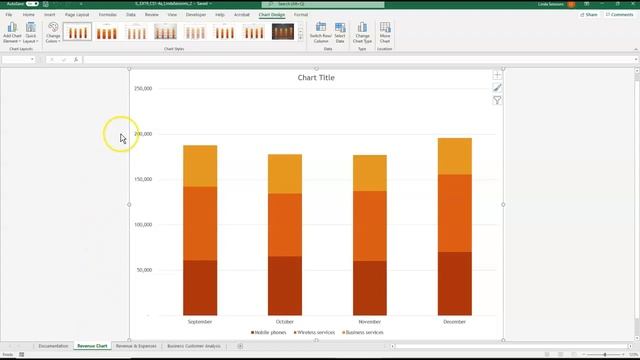640x360 pixels.
Task: Click the Save icon in title bar
Action: (46, 4)
